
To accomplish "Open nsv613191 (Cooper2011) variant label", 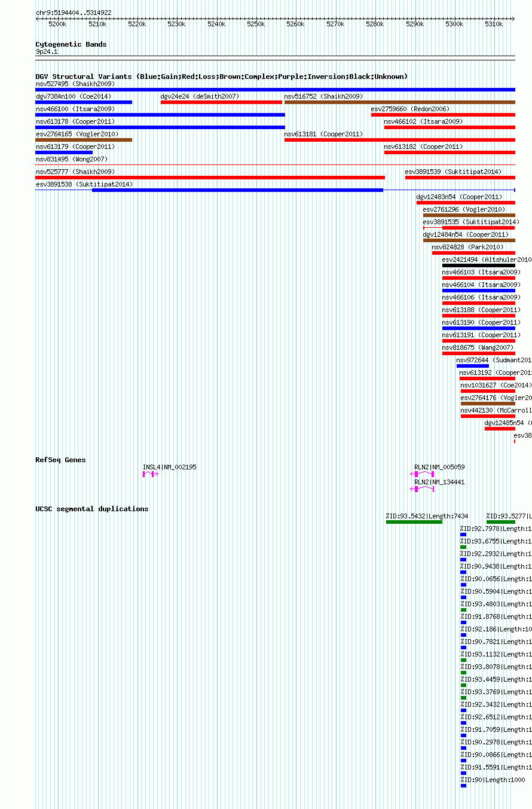I will pos(481,335).
